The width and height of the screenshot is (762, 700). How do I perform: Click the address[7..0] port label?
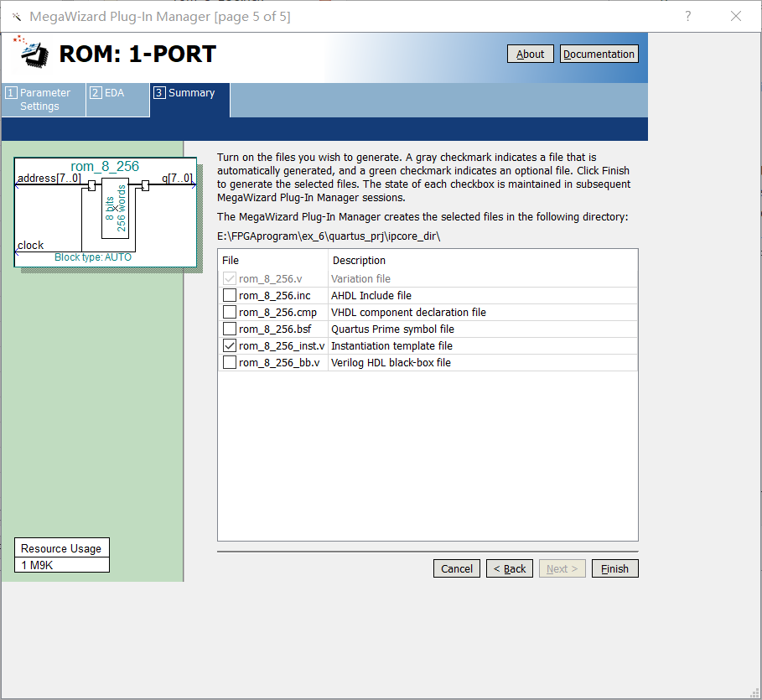click(49, 178)
